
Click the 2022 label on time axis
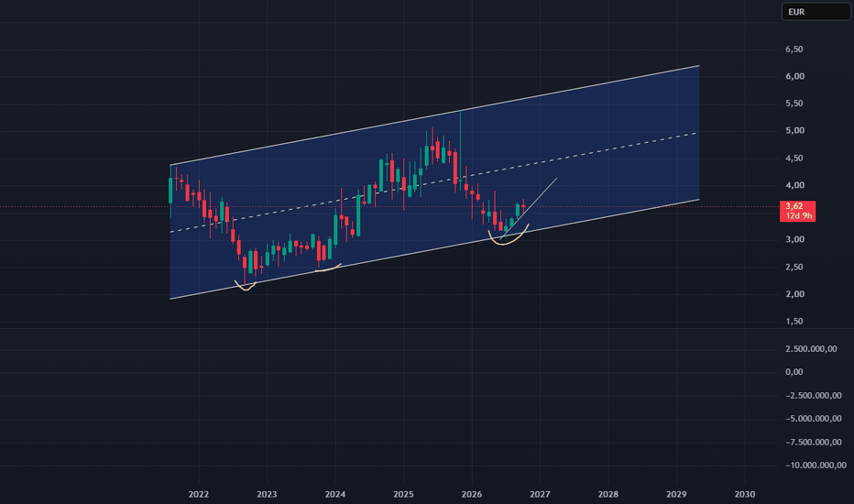[x=199, y=494]
